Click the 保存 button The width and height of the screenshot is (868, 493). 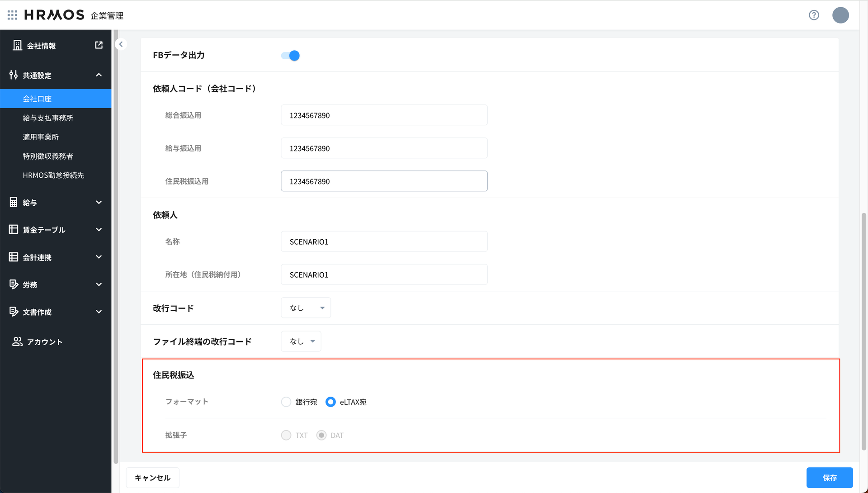pyautogui.click(x=829, y=478)
